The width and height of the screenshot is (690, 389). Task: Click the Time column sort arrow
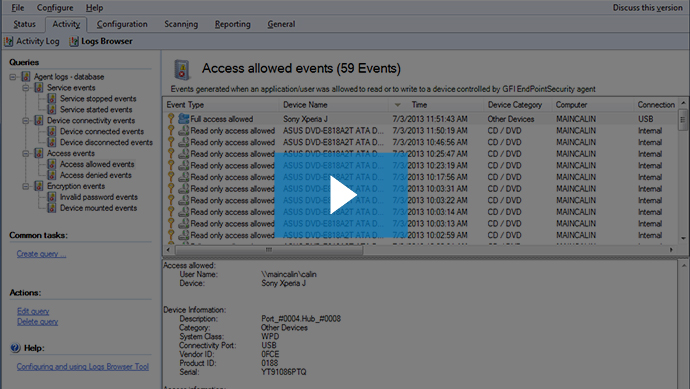tap(397, 105)
